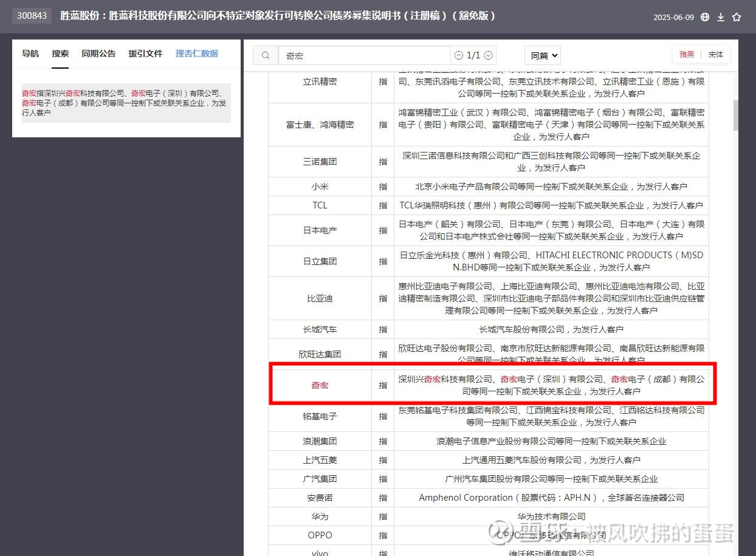Viewport: 756px width, 556px height.
Task: Click the 日立集团 table cell
Action: [x=320, y=261]
